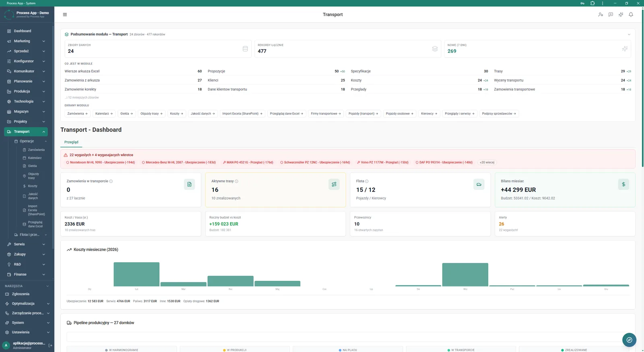This screenshot has width=644, height=352.
Task: Click the key icon in title bar
Action: [582, 3]
